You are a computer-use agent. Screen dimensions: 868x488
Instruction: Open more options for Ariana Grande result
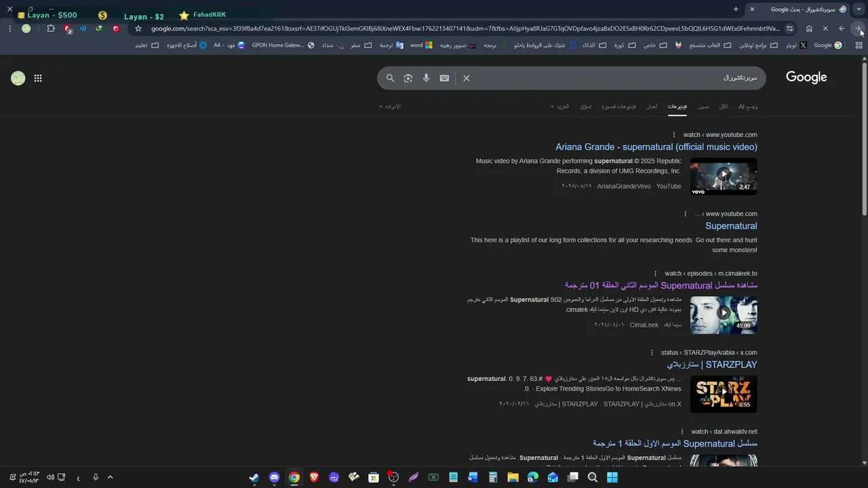point(674,135)
